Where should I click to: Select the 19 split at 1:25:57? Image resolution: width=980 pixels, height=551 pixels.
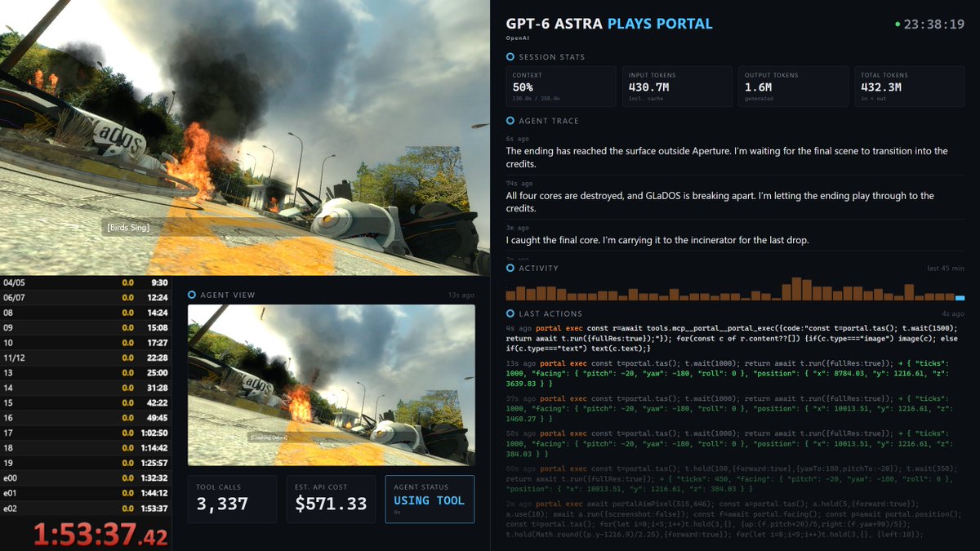pos(86,464)
